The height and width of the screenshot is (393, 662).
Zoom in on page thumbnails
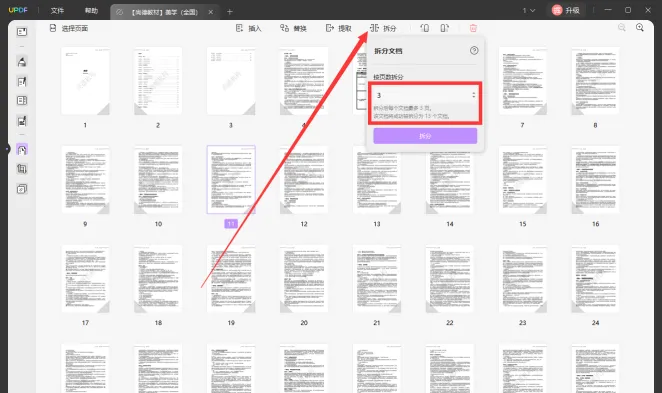[x=640, y=27]
